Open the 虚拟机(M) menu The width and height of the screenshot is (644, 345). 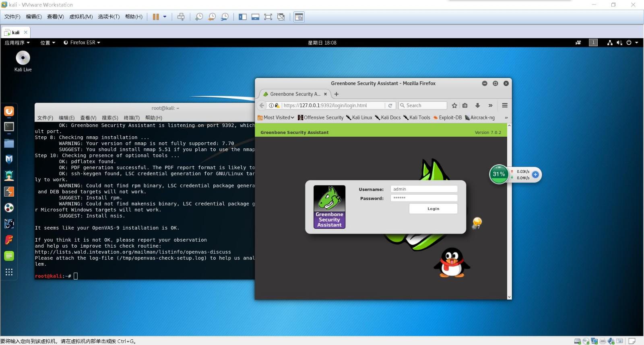[81, 16]
